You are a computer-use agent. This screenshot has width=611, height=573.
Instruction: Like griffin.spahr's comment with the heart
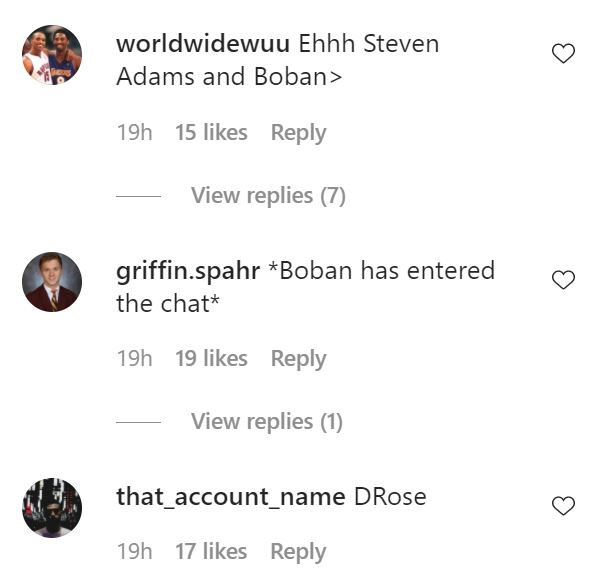563,280
